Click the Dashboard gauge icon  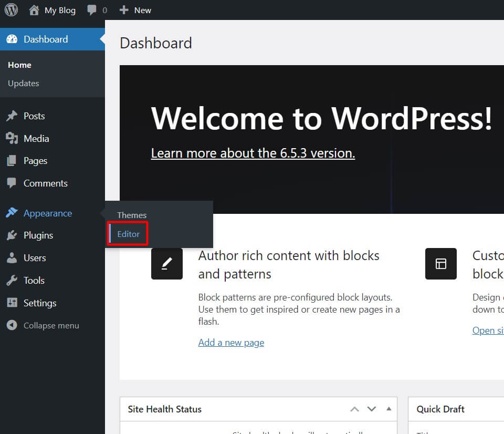tap(12, 39)
